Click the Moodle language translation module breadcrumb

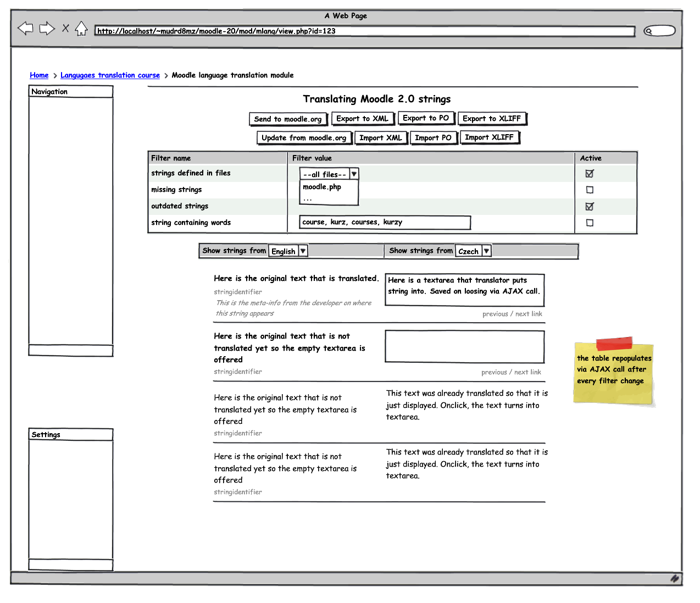tap(232, 75)
